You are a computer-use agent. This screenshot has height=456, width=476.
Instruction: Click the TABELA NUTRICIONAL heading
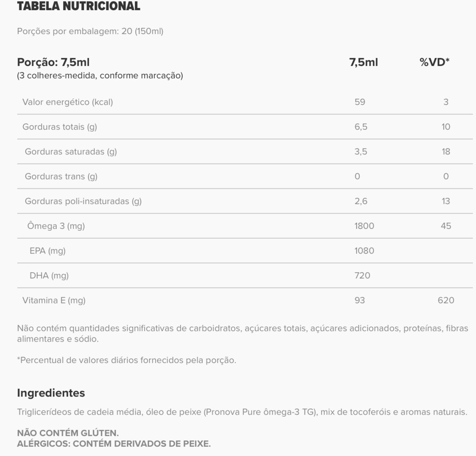pos(79,7)
